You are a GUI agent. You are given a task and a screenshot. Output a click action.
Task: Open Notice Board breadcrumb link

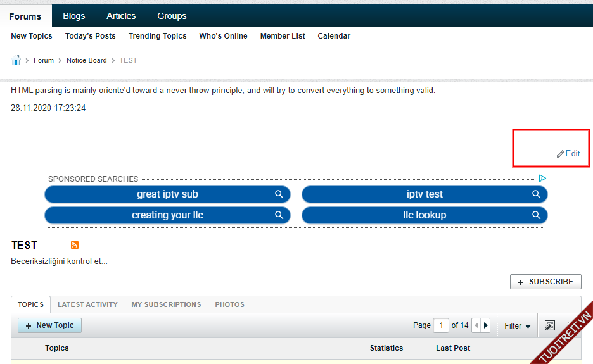tap(87, 60)
